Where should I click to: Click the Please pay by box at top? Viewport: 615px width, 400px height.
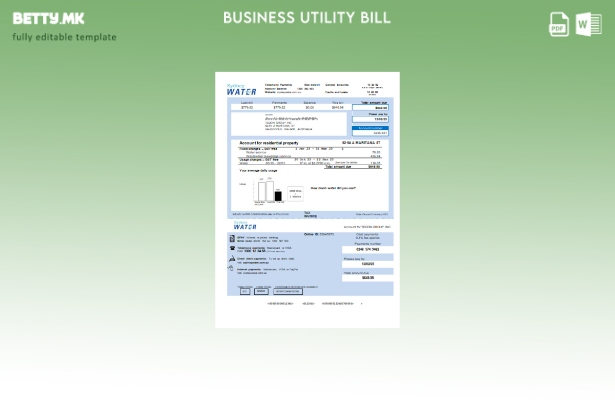(371, 117)
